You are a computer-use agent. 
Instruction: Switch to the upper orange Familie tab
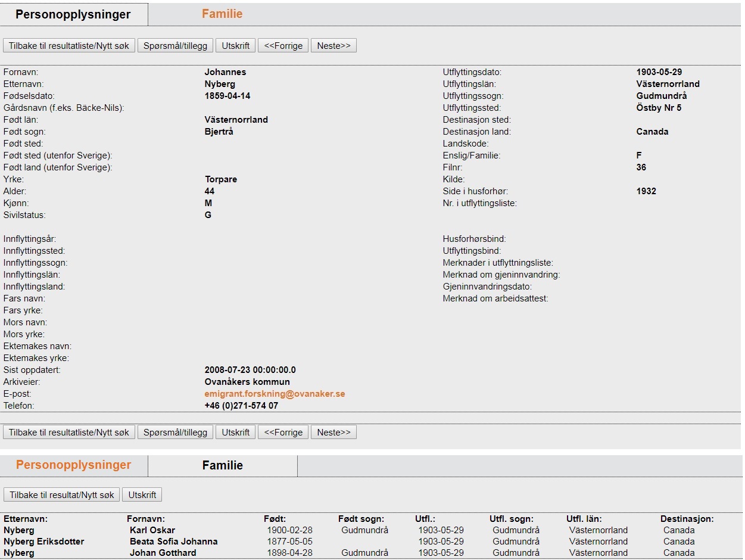(222, 14)
